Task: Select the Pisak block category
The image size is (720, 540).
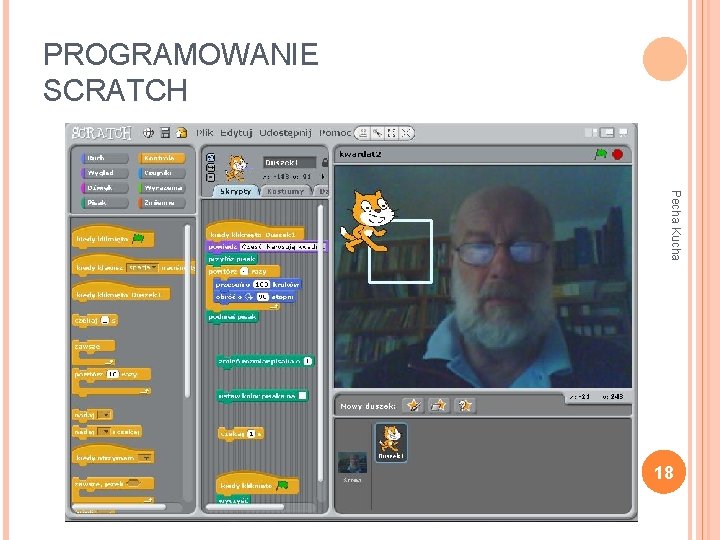Action: (x=105, y=202)
